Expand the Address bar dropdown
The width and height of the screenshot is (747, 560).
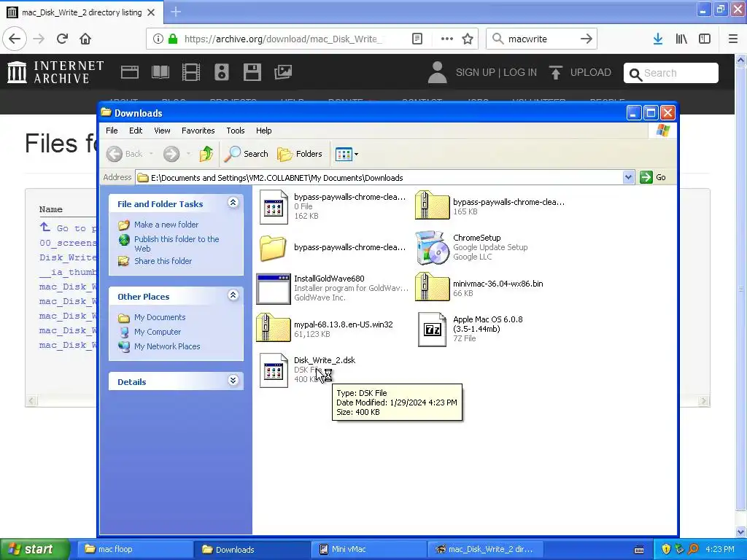628,177
